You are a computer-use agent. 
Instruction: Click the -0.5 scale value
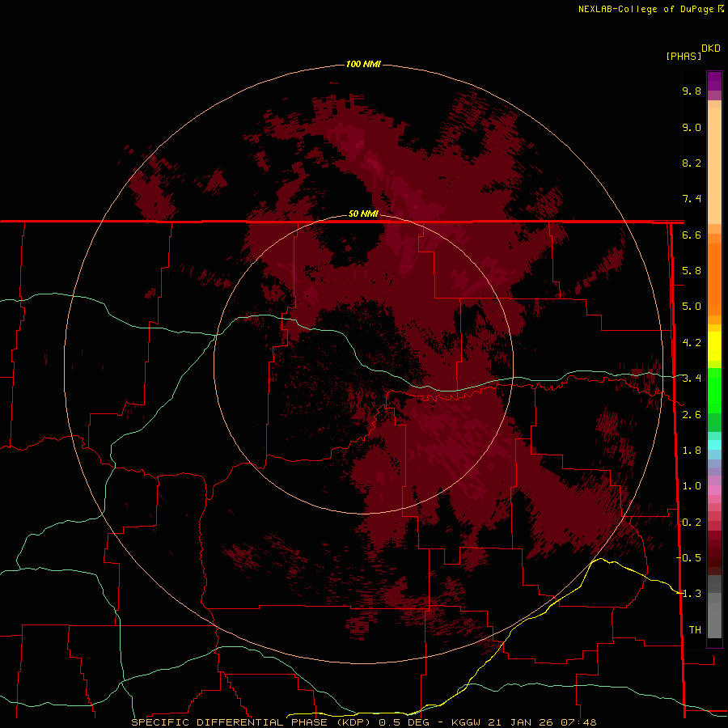[x=688, y=558]
